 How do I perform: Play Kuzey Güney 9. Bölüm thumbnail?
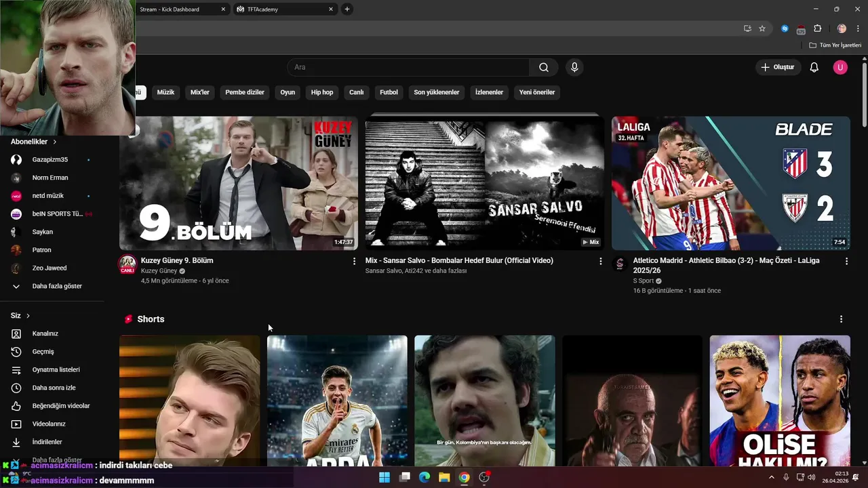239,183
